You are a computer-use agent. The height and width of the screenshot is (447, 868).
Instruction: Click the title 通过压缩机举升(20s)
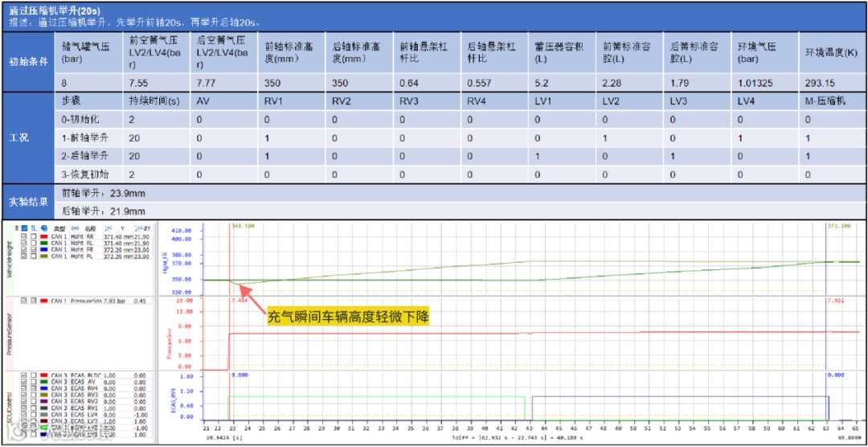coord(55,10)
